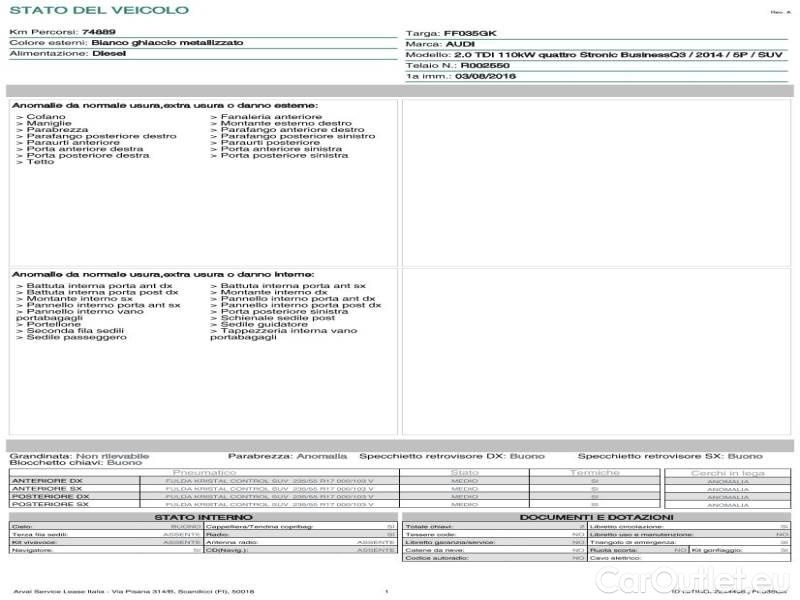Select the Marca value AUDI

pyautogui.click(x=460, y=44)
